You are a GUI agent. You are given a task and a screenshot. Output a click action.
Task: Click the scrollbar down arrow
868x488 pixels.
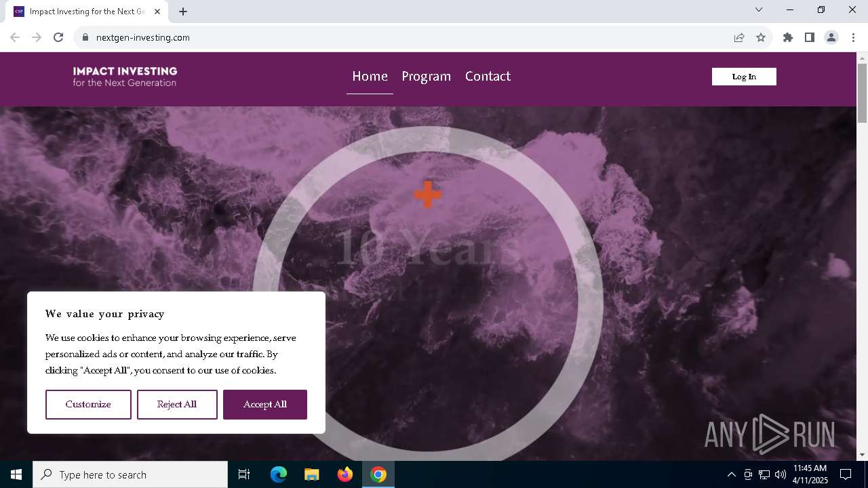click(862, 455)
